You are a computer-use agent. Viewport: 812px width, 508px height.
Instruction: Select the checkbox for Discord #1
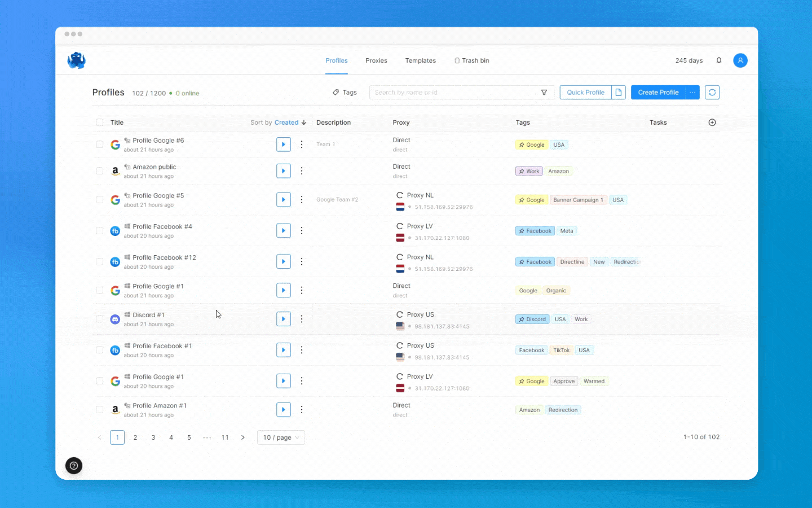click(99, 319)
